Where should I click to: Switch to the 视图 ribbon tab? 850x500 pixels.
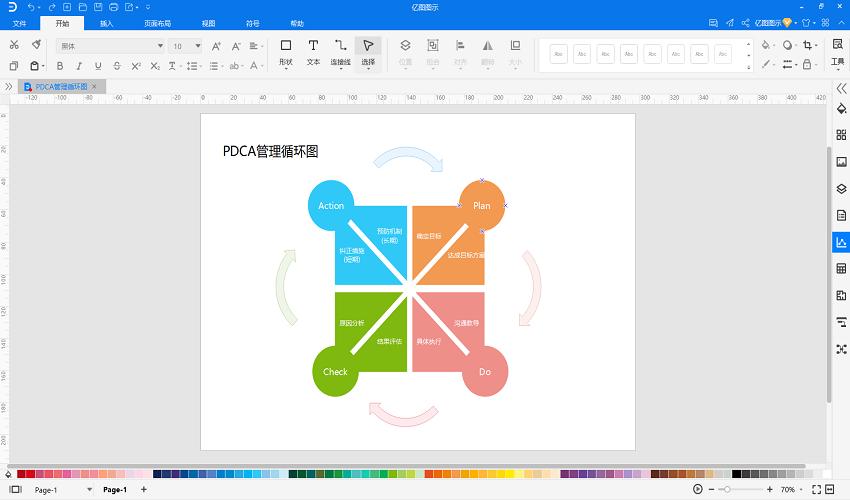click(x=208, y=23)
